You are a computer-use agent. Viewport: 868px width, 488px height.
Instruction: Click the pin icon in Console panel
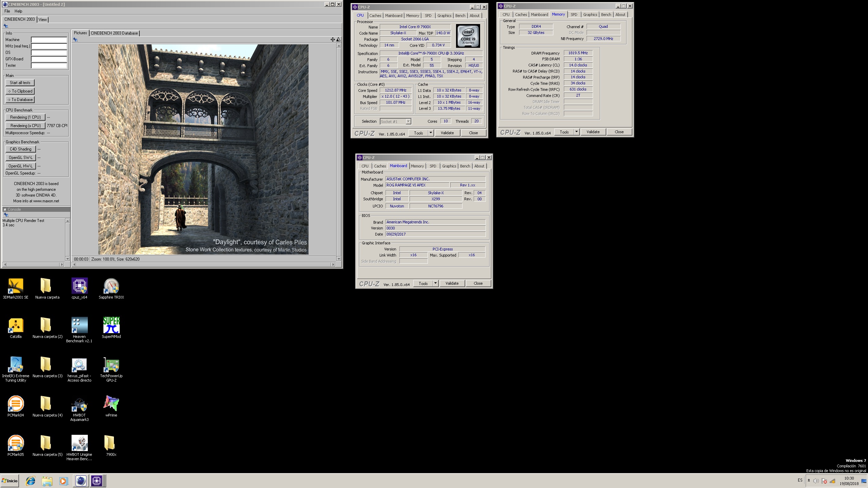[6, 215]
